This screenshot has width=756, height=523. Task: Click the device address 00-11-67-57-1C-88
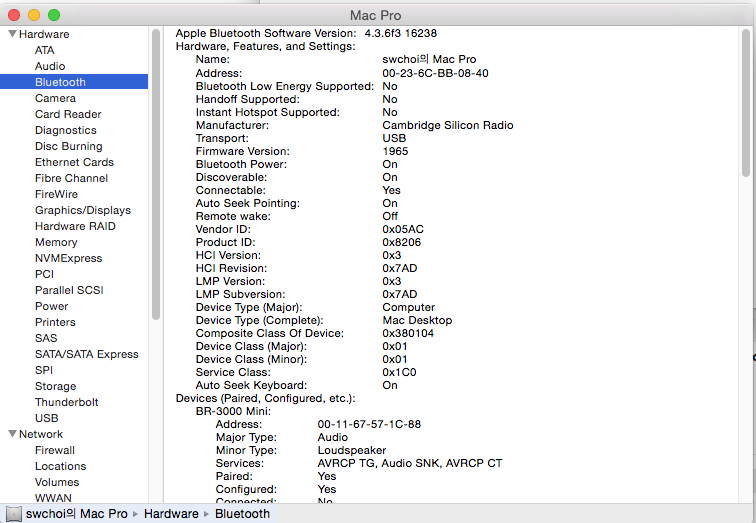[369, 424]
